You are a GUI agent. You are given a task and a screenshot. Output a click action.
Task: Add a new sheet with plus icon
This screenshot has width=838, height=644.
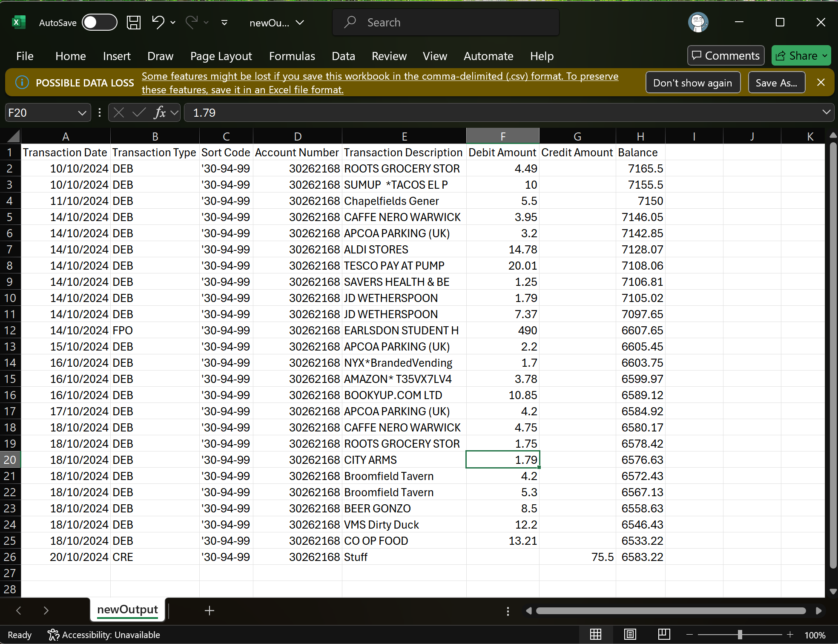click(x=209, y=611)
